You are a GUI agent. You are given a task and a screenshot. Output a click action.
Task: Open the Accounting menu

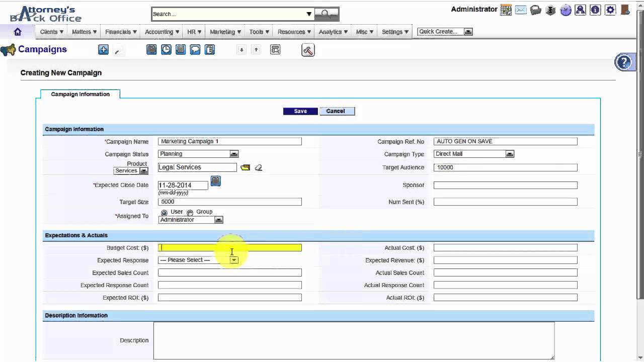(162, 32)
